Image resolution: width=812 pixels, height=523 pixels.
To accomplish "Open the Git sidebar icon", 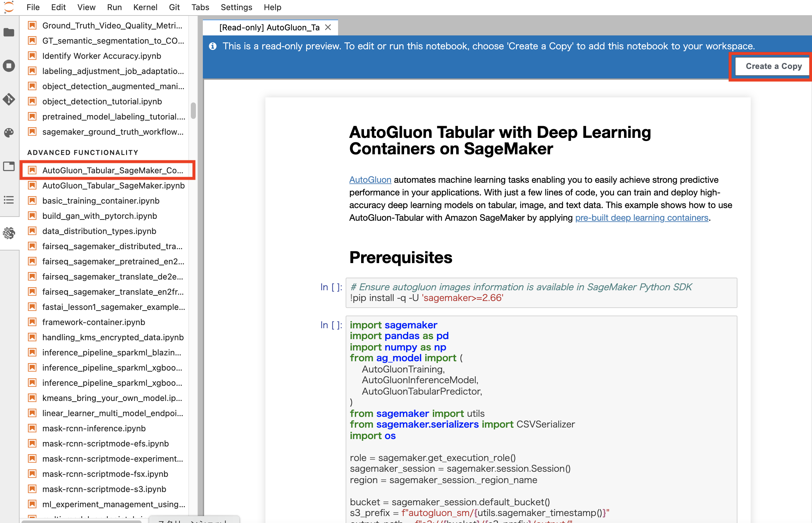I will [x=9, y=99].
